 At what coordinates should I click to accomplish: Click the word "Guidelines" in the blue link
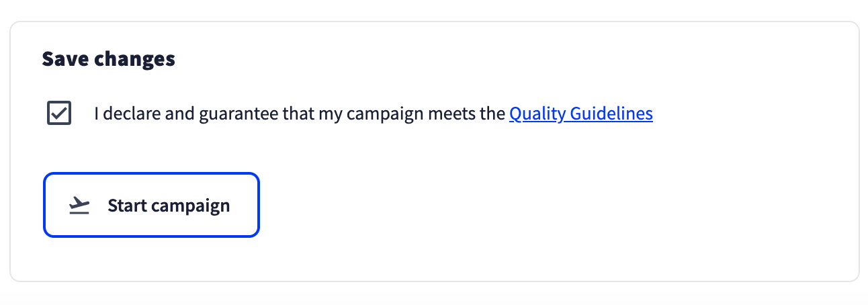(611, 114)
